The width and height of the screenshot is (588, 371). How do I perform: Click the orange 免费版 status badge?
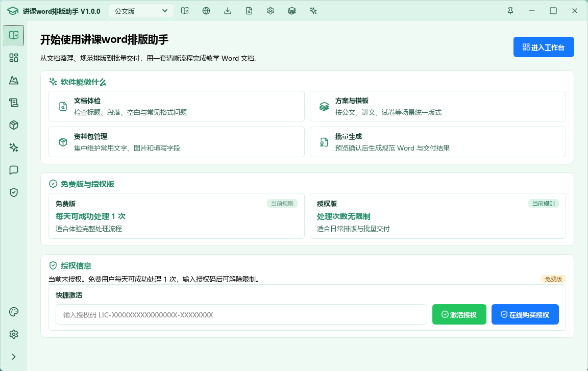pyautogui.click(x=553, y=279)
